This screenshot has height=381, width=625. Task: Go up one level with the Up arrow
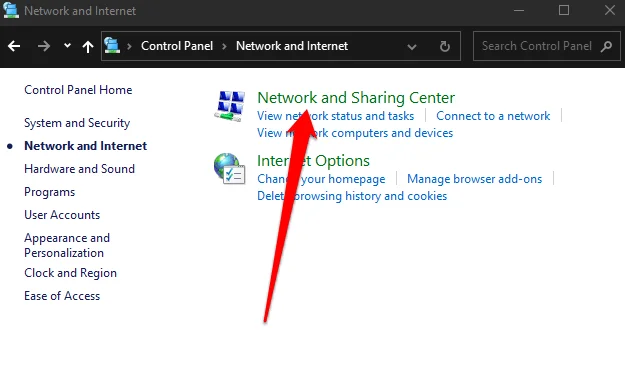coord(88,47)
